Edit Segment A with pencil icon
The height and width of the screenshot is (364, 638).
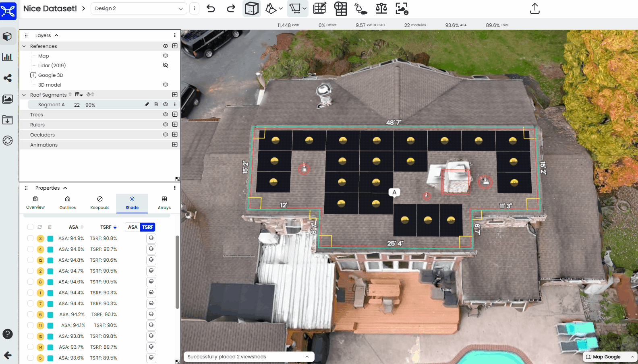pyautogui.click(x=147, y=104)
